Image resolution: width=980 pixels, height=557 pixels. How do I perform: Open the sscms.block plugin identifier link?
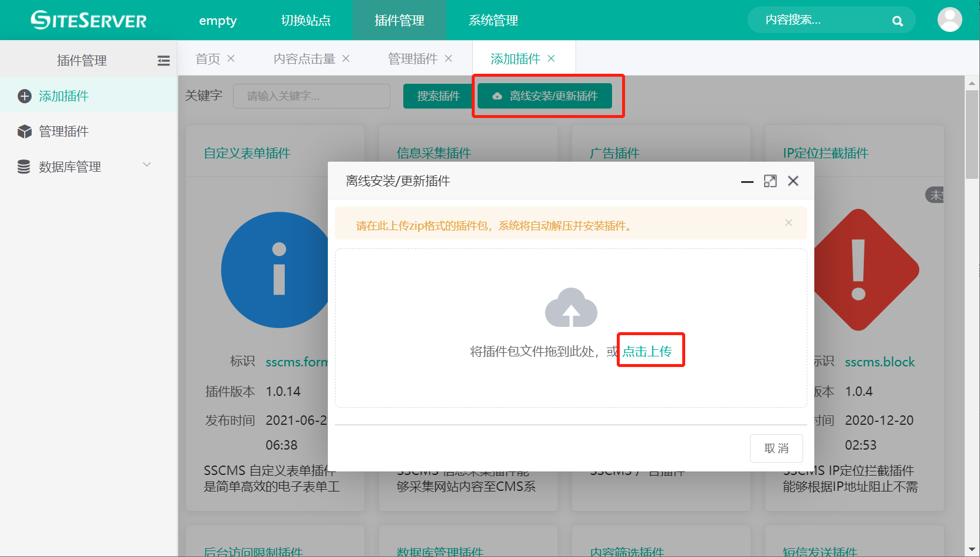tap(880, 362)
